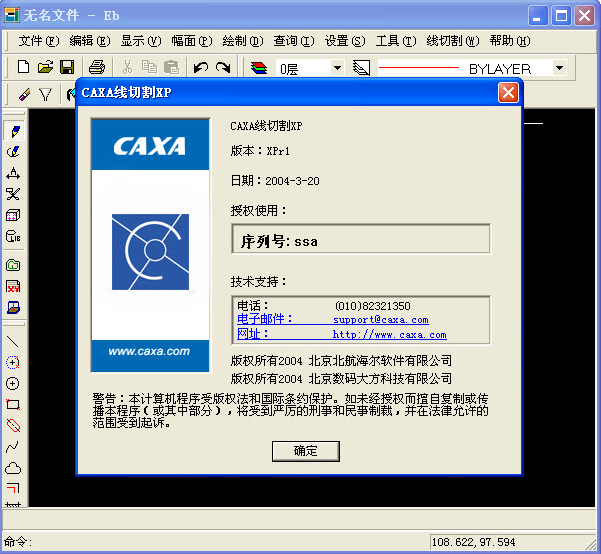Click the scissors trim tool icon

click(13, 194)
